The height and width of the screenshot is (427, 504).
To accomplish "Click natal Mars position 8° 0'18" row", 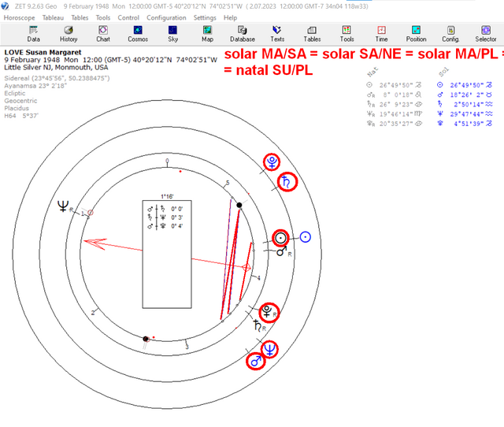I will point(394,95).
